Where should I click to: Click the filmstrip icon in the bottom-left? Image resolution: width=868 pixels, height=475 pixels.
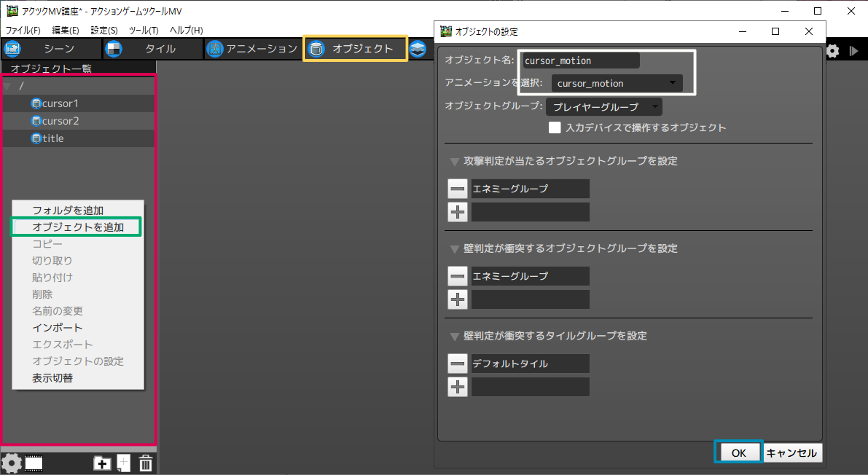click(x=34, y=463)
